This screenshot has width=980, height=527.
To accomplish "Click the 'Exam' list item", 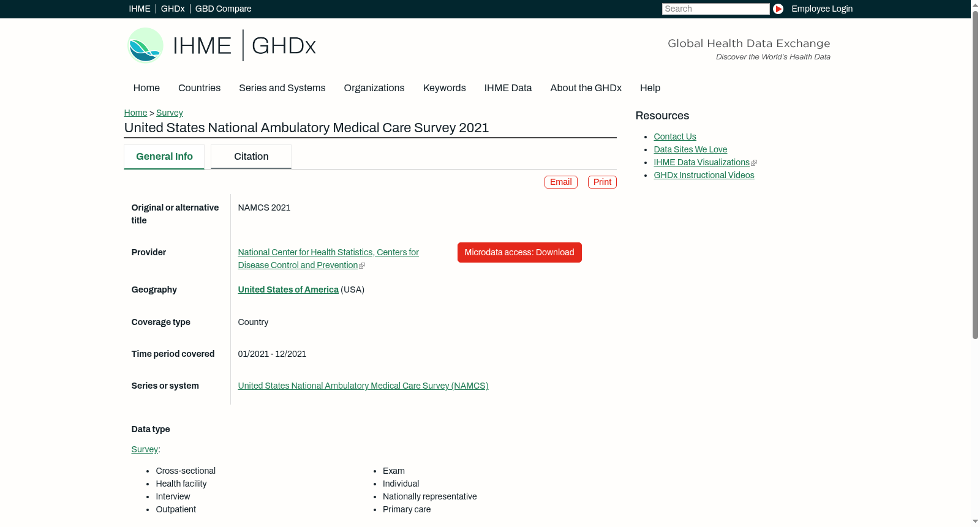I will coord(394,471).
